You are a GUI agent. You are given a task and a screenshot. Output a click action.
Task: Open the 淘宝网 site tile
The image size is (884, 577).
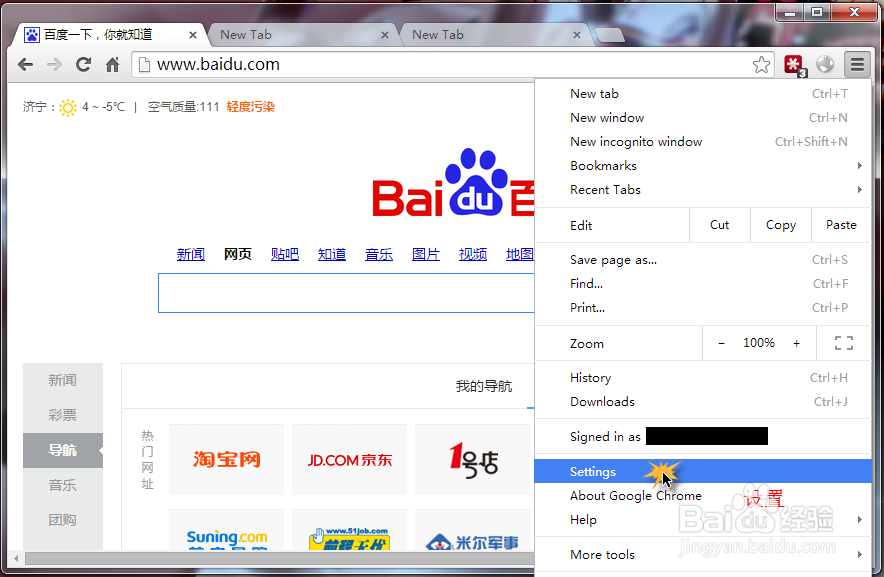click(227, 460)
